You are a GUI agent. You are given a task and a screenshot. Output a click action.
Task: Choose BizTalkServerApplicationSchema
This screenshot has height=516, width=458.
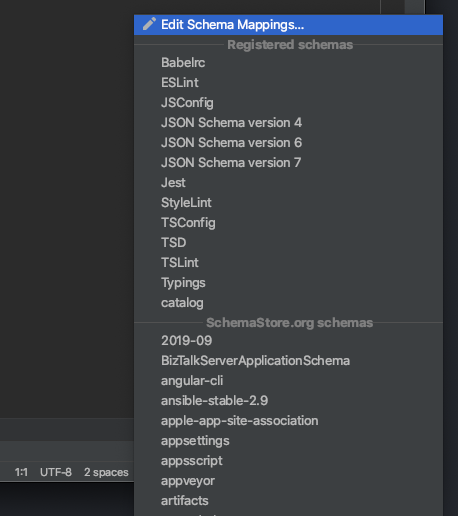click(x=288, y=361)
